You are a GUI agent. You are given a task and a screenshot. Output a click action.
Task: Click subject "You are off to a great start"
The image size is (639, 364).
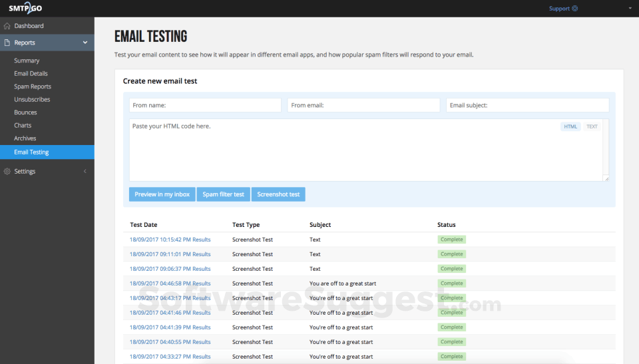point(343,283)
